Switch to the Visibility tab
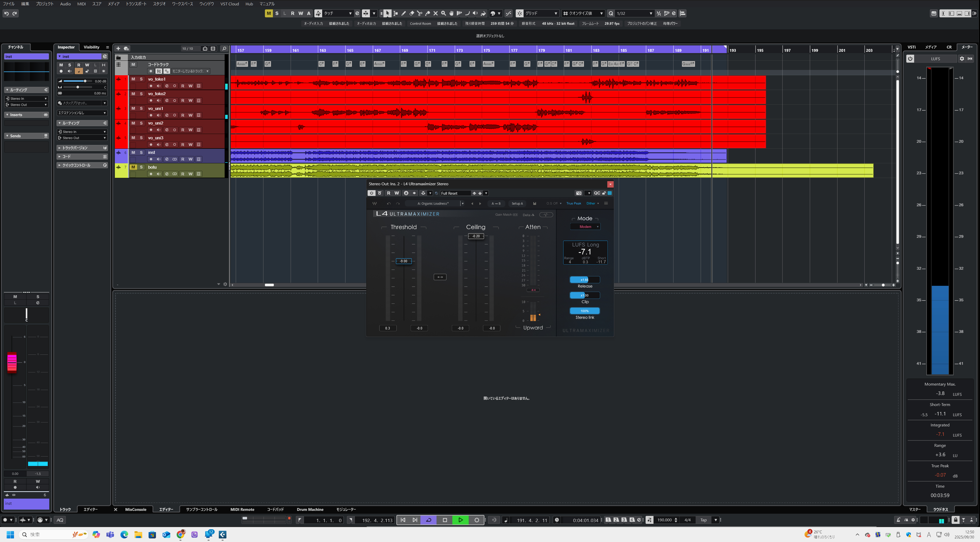 [x=91, y=47]
